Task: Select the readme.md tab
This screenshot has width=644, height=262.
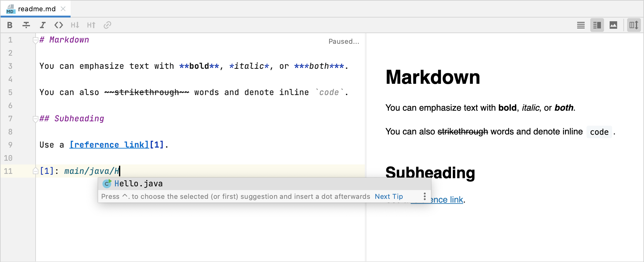Action: tap(37, 9)
